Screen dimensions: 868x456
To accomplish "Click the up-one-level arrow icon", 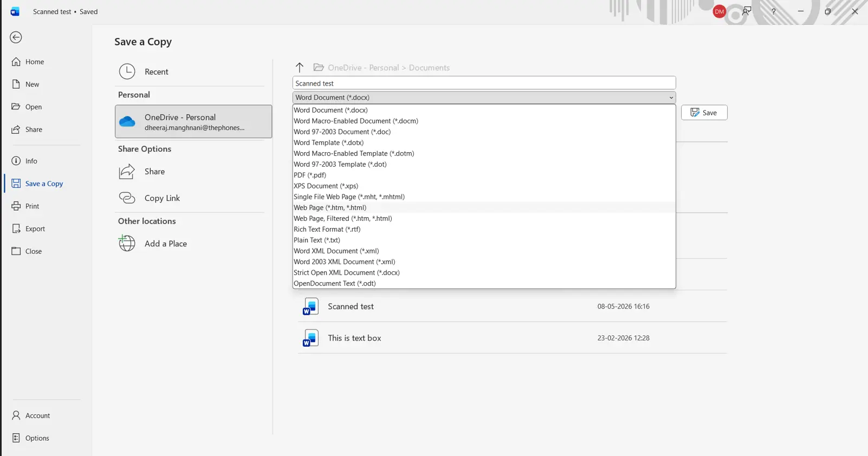I will coord(300,67).
